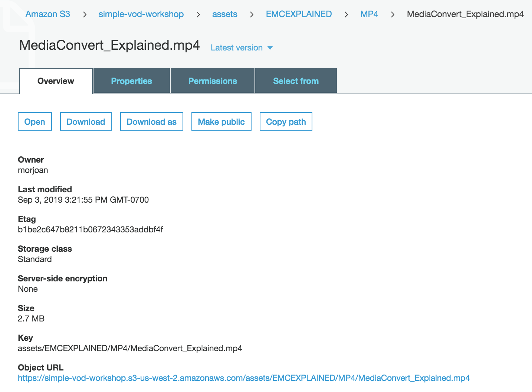This screenshot has width=532, height=392.
Task: Click the Storage class value Standard
Action: pyautogui.click(x=35, y=259)
